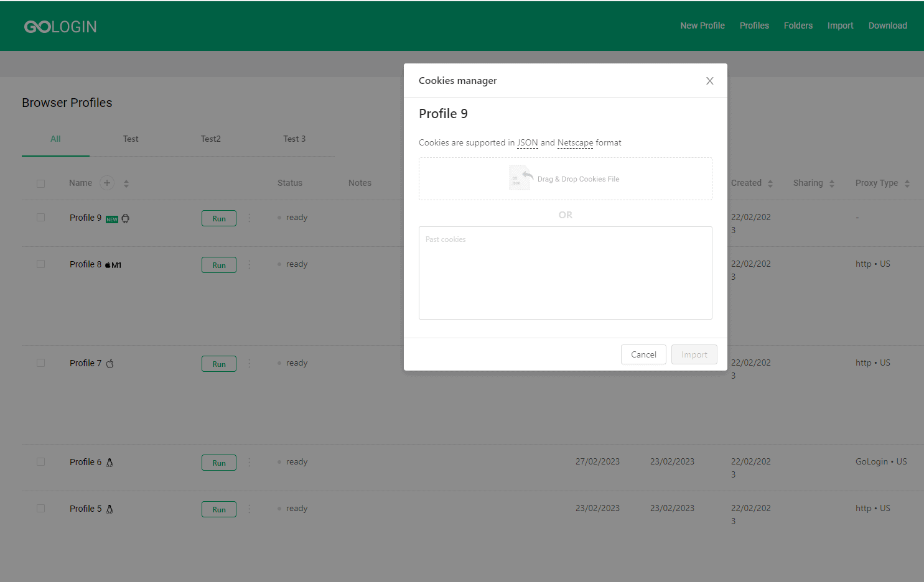Run Profile 9
The image size is (924, 582).
point(219,218)
